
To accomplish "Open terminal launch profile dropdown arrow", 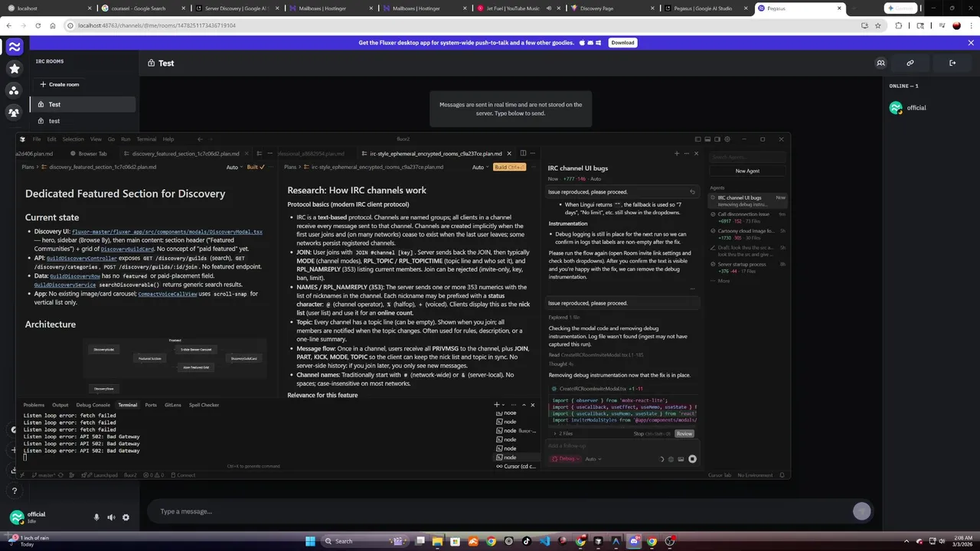I will (505, 405).
